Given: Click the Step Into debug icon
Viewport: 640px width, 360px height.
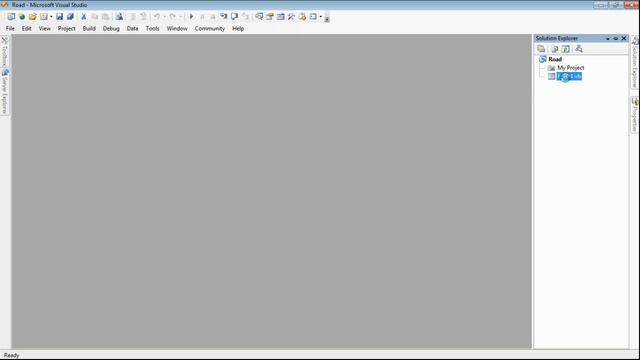Looking at the screenshot, I should click(224, 17).
